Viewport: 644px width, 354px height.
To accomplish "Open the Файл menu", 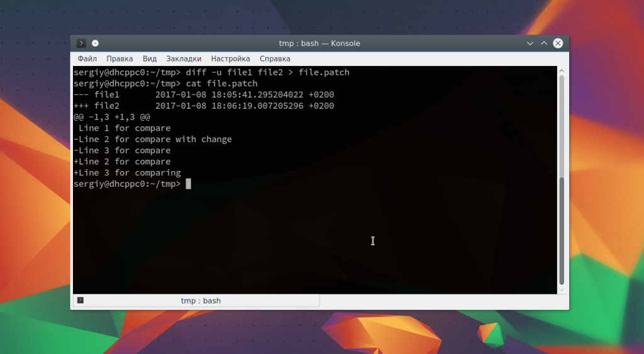I will click(87, 58).
